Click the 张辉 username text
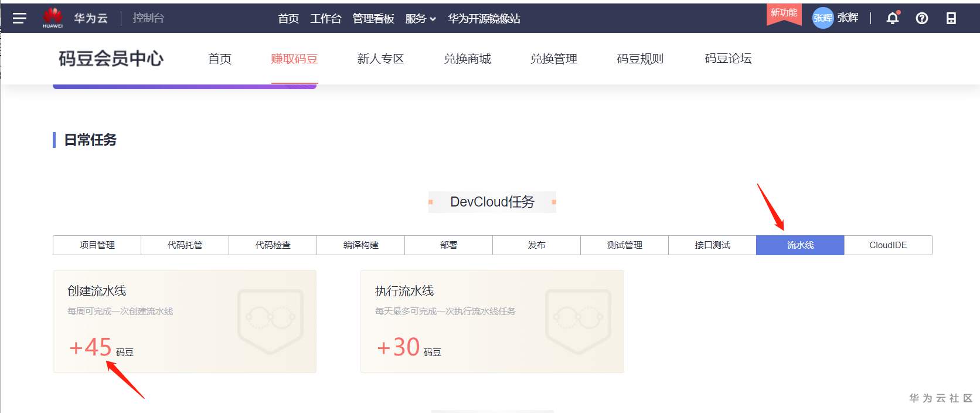 coord(848,18)
